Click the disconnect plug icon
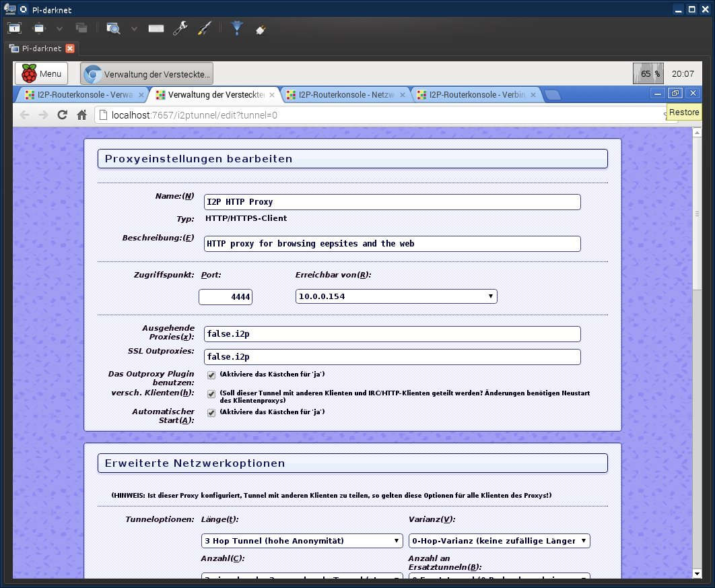This screenshot has width=715, height=588. [x=261, y=30]
